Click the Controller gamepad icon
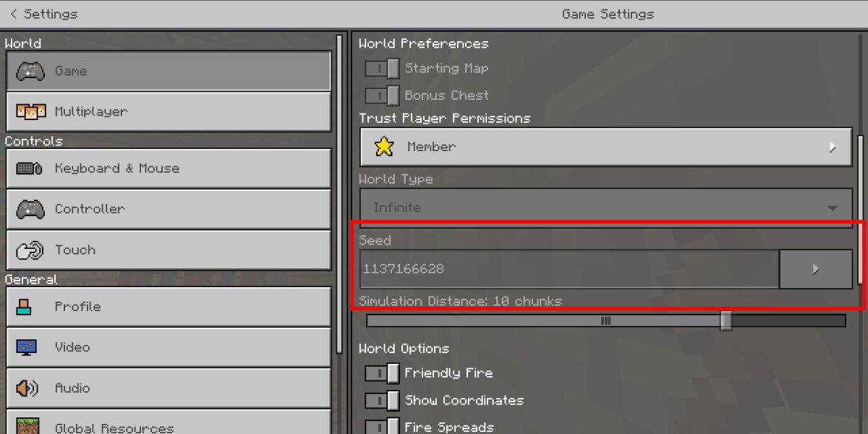The image size is (868, 434). point(30,209)
